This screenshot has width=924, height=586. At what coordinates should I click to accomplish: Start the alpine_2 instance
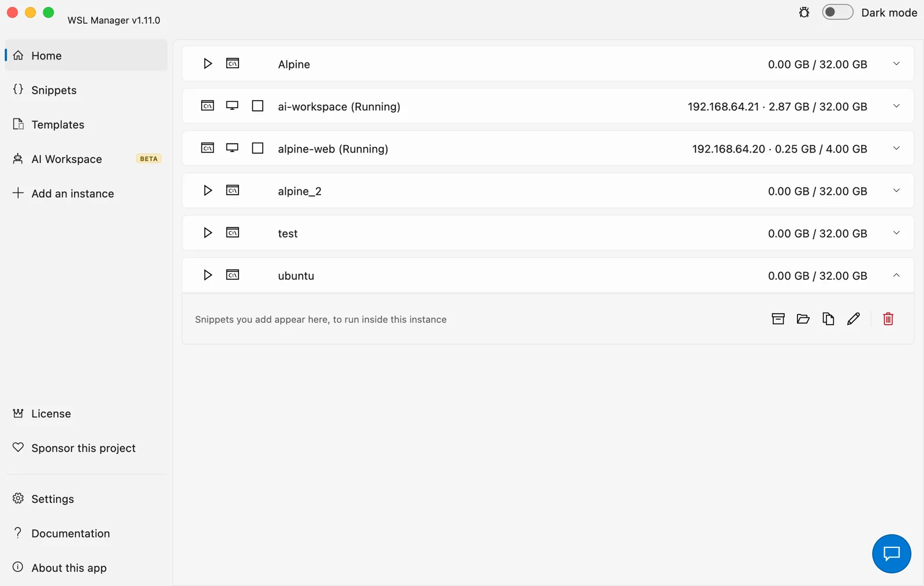pos(207,190)
